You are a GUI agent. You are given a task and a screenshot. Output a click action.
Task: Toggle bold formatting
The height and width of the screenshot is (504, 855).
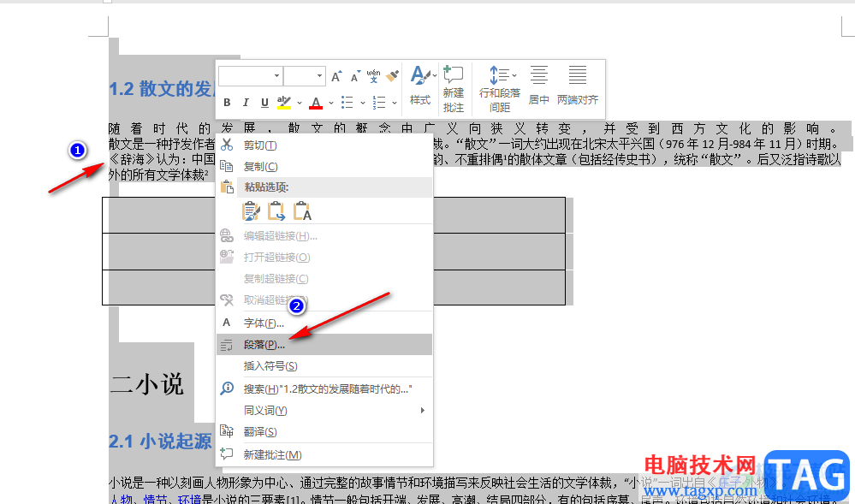click(x=227, y=102)
